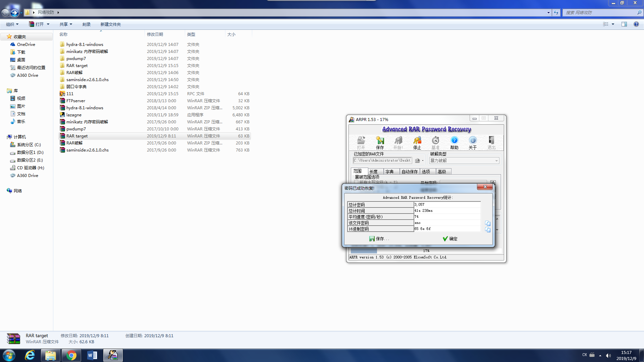Click 确定 in the password recovered dialog
This screenshot has height=362, width=644.
coord(450,239)
